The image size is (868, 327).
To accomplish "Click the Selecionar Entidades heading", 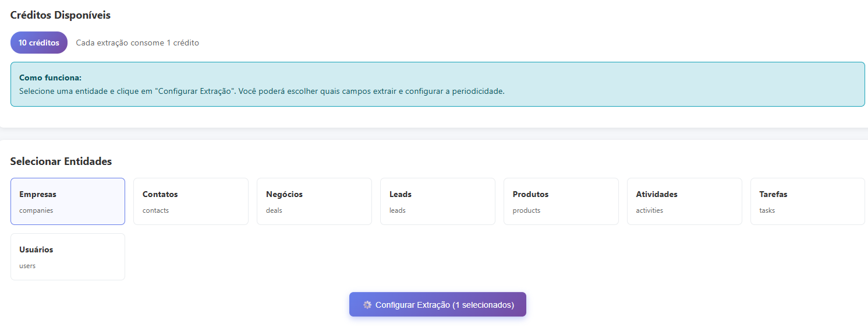I will point(61,161).
